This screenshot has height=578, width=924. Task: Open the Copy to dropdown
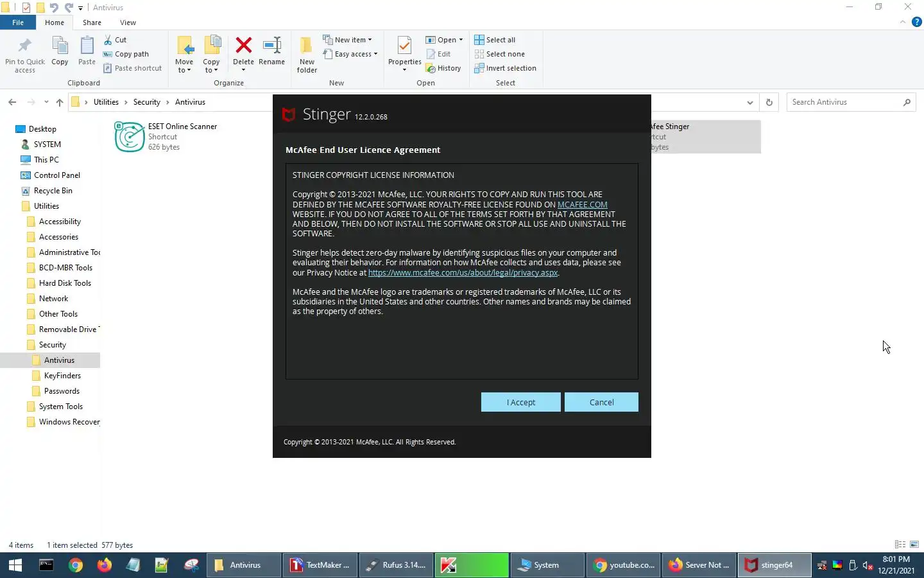tap(211, 55)
